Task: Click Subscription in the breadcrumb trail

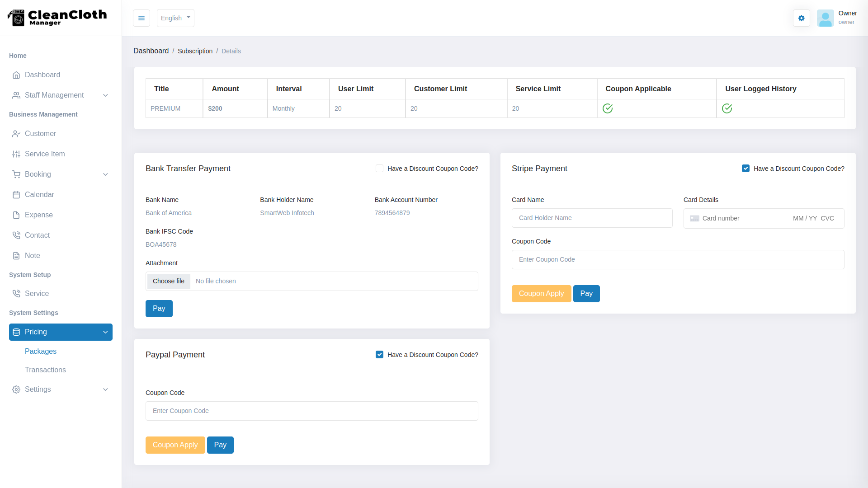Action: point(195,51)
